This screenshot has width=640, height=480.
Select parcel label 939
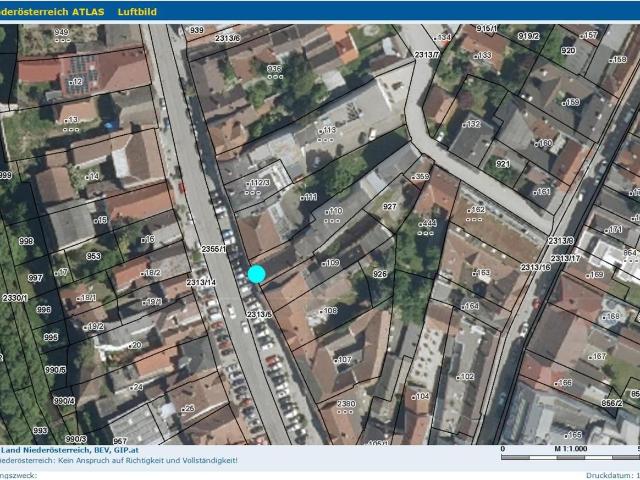(197, 30)
